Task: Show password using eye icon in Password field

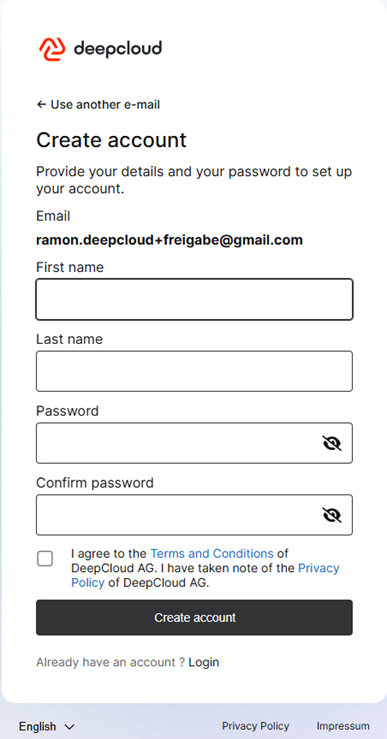Action: pos(332,443)
